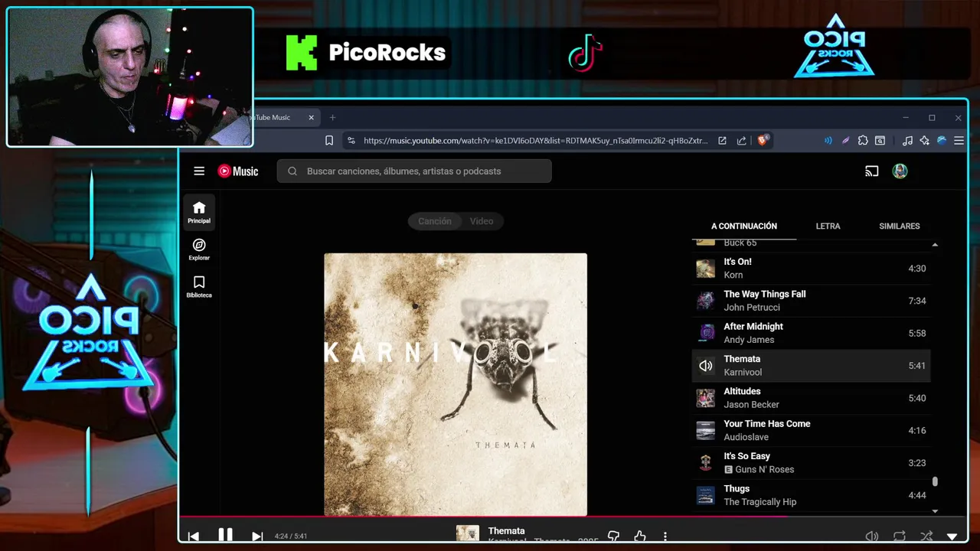Screen dimensions: 980x551
Task: Open the SIMILARES tab
Action: (x=900, y=227)
